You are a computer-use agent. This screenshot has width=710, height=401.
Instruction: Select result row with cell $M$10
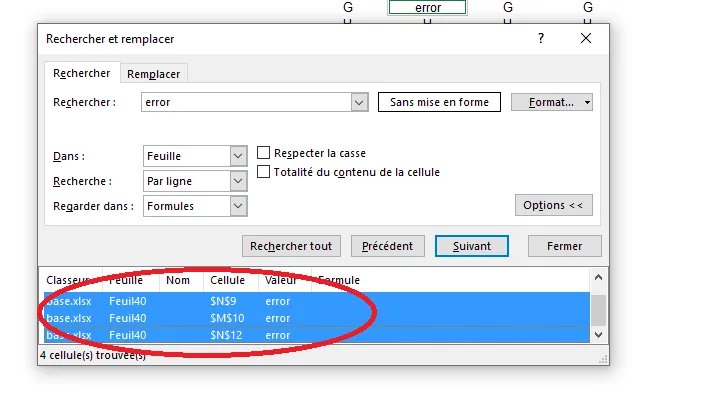317,318
